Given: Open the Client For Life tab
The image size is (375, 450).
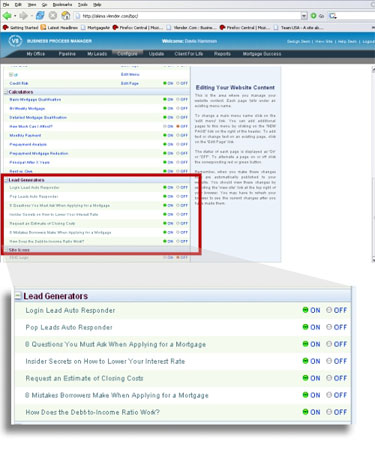Looking at the screenshot, I should click(x=189, y=54).
